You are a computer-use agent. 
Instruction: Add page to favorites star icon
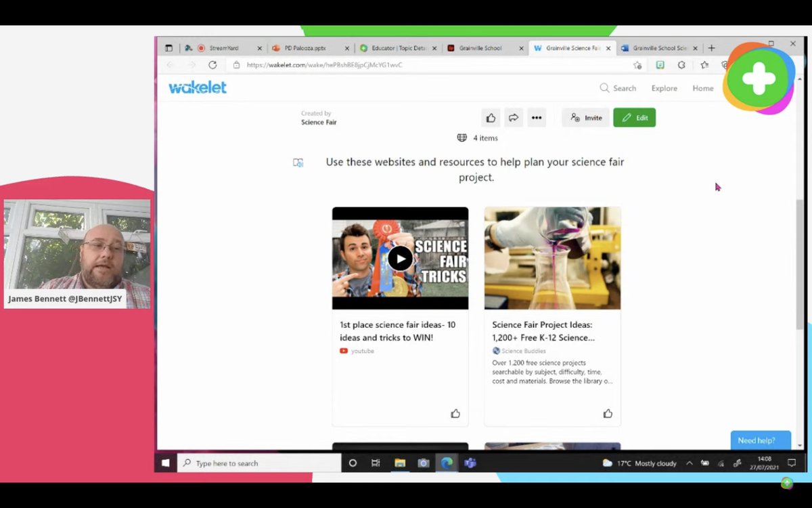pyautogui.click(x=637, y=65)
